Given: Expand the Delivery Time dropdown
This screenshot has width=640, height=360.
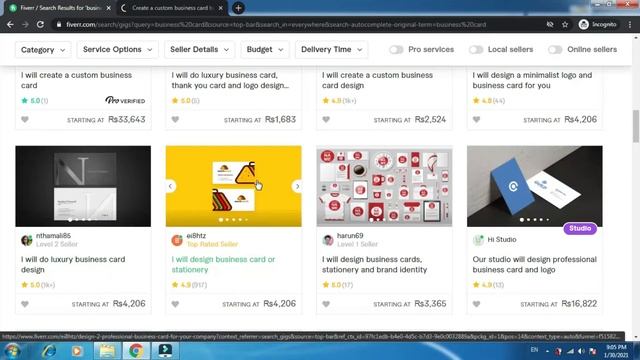Looking at the screenshot, I should (x=331, y=50).
